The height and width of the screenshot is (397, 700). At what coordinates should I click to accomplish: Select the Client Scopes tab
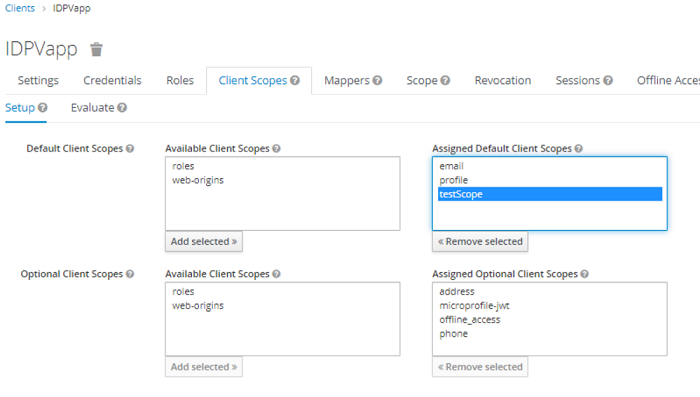tap(253, 80)
